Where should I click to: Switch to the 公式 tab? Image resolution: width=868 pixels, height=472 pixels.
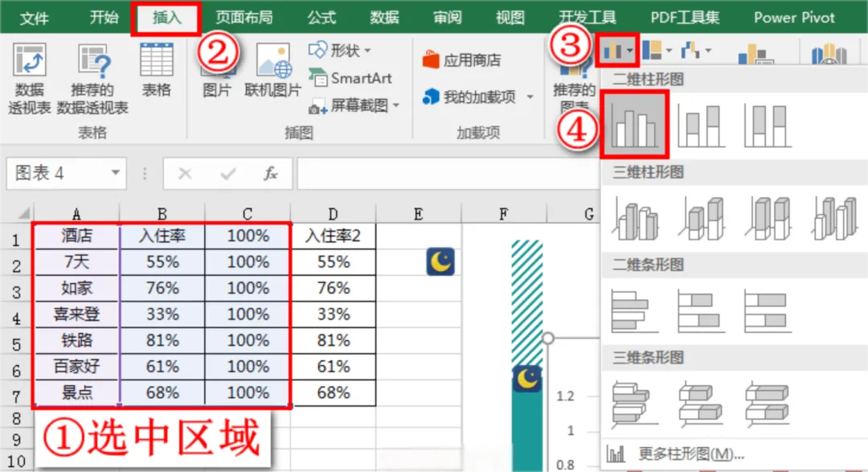point(321,18)
